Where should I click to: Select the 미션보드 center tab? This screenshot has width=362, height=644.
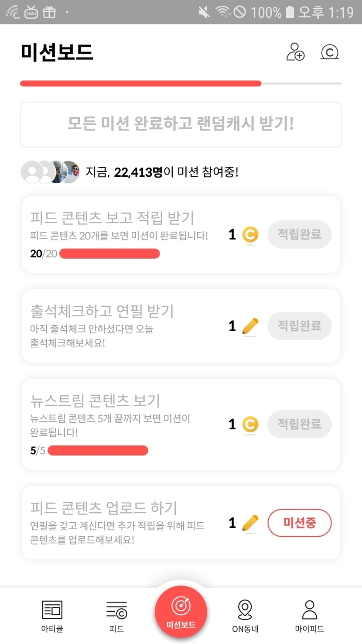point(181,612)
